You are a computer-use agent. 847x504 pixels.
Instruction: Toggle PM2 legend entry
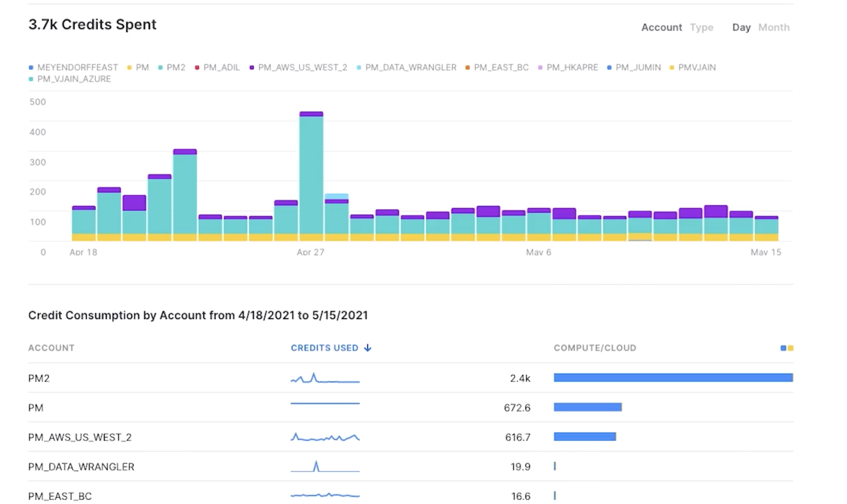(x=172, y=67)
